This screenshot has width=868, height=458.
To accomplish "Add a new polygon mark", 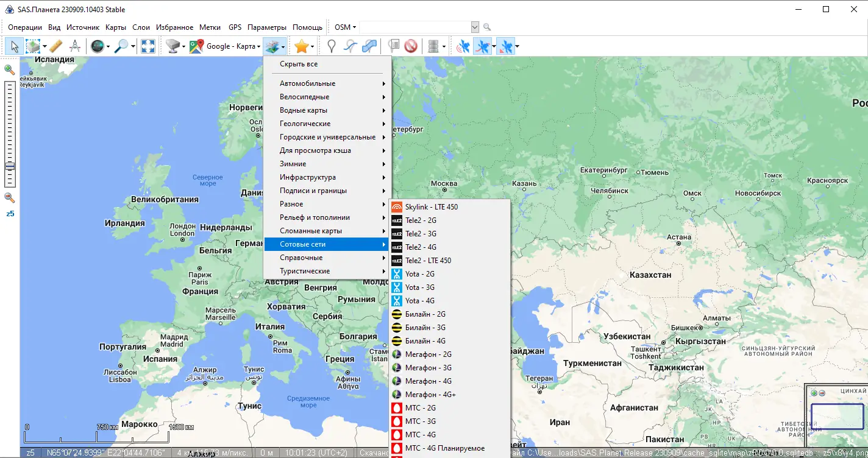I will pyautogui.click(x=369, y=46).
